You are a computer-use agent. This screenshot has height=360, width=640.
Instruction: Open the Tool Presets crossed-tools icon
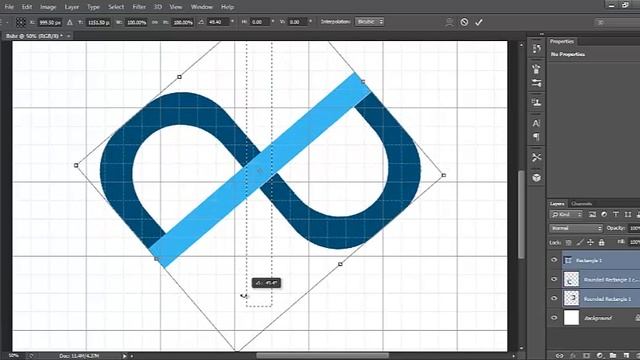(x=536, y=157)
